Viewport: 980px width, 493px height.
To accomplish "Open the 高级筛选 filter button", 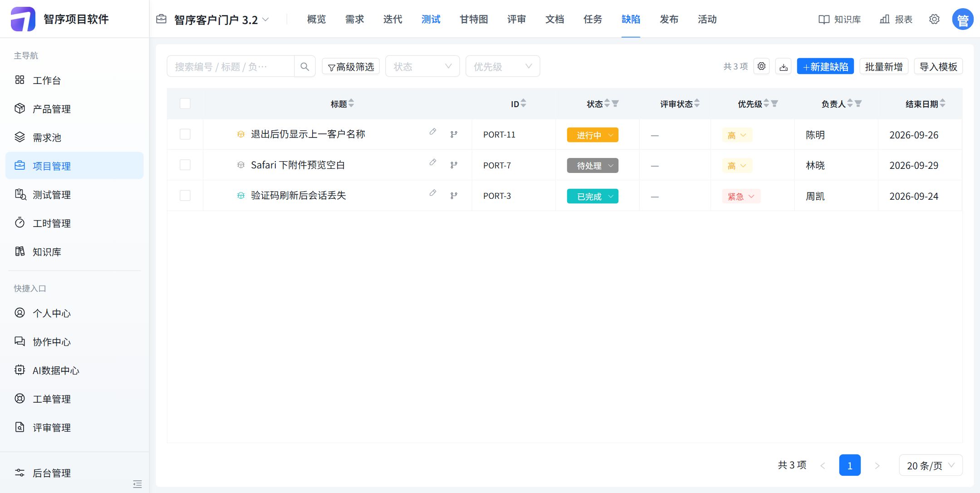I will tap(351, 66).
